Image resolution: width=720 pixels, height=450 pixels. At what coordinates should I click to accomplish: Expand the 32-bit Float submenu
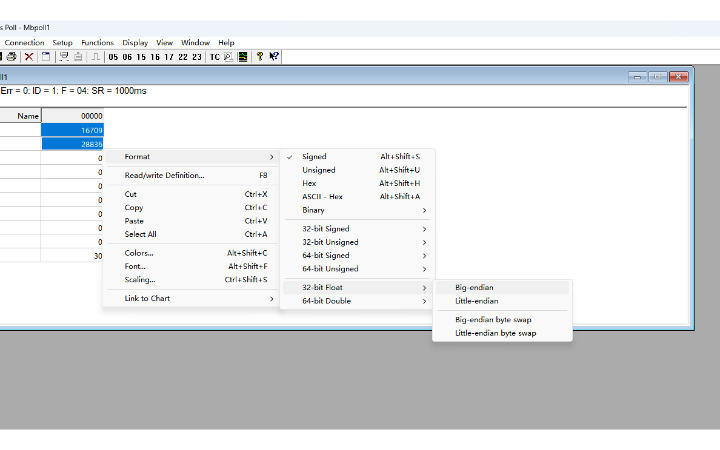(357, 287)
